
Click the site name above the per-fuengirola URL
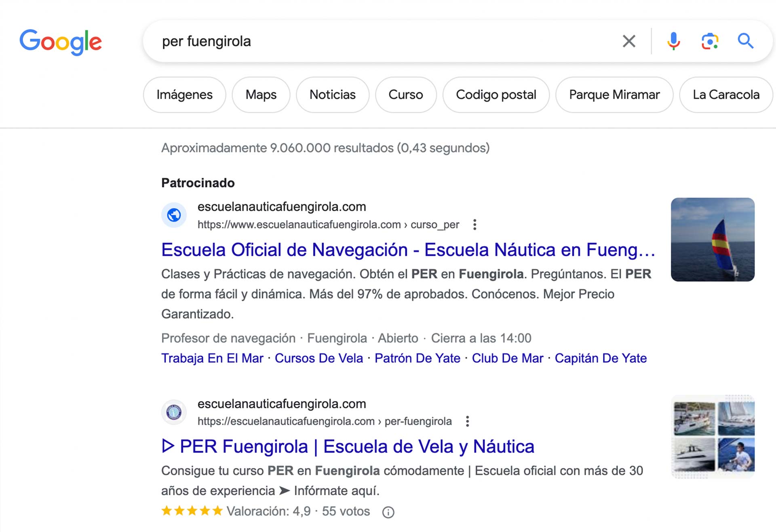pyautogui.click(x=282, y=404)
